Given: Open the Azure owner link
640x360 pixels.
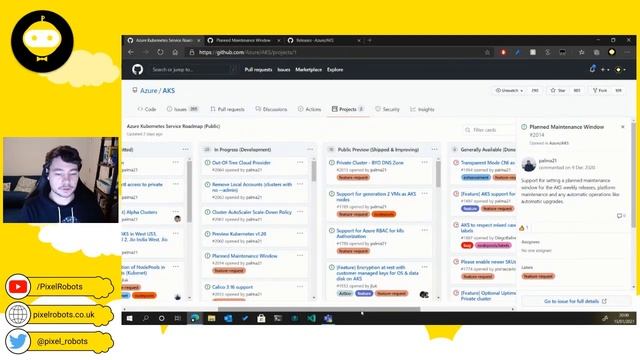Looking at the screenshot, I should click(x=149, y=91).
